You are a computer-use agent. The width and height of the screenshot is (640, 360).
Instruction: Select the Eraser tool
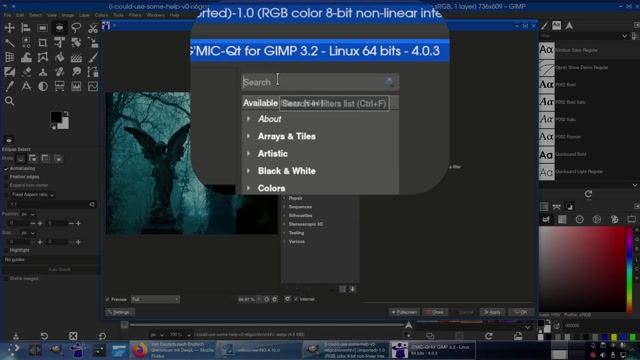[26, 72]
